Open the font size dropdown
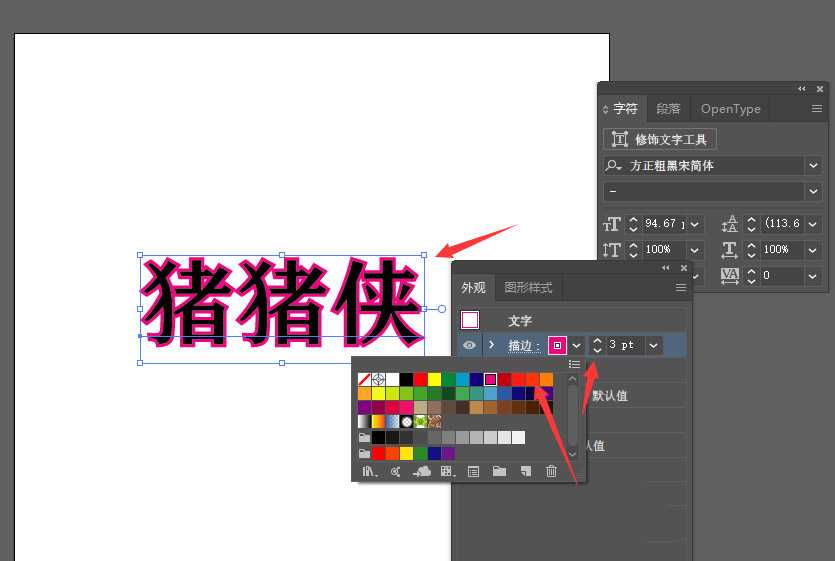Image resolution: width=835 pixels, height=561 pixels. tap(694, 224)
